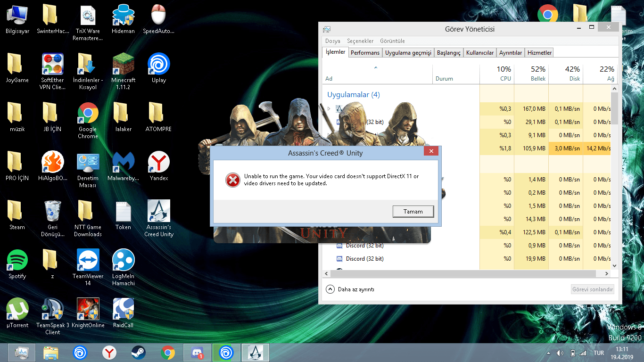
Task: Select the Ayrıntılar tab
Action: pyautogui.click(x=511, y=53)
